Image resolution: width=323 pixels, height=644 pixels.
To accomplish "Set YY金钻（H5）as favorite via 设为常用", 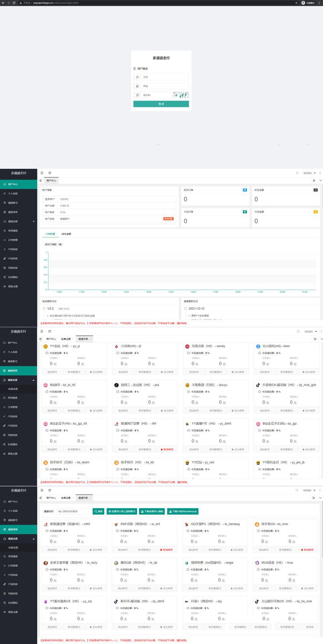I will pyautogui.click(x=96, y=372).
